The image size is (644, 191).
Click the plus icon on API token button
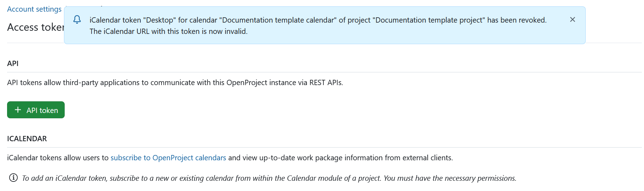(x=18, y=110)
